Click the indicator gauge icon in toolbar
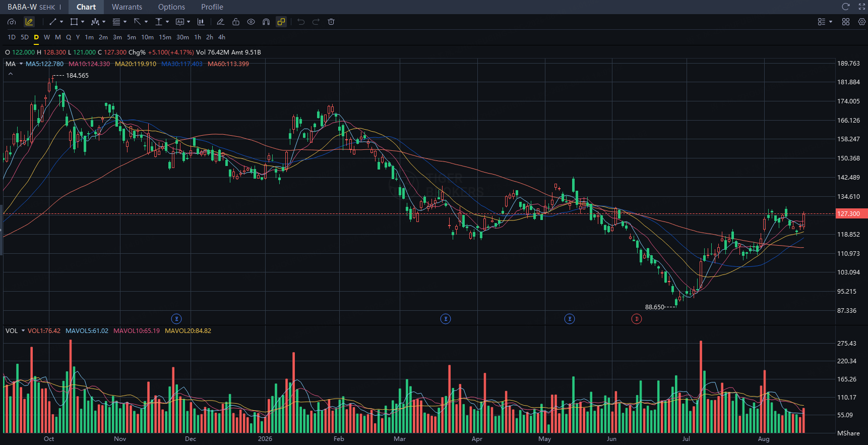Screen dimensions: 868x445 (x=12, y=22)
